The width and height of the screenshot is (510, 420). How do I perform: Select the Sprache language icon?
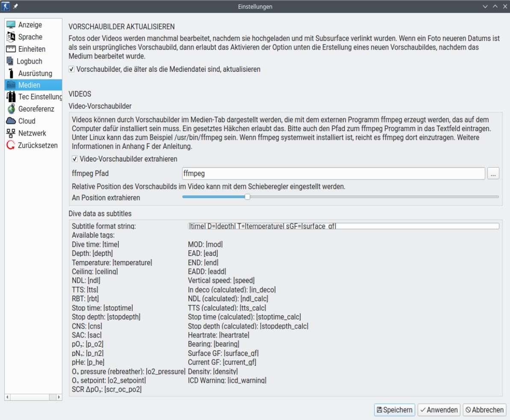11,37
